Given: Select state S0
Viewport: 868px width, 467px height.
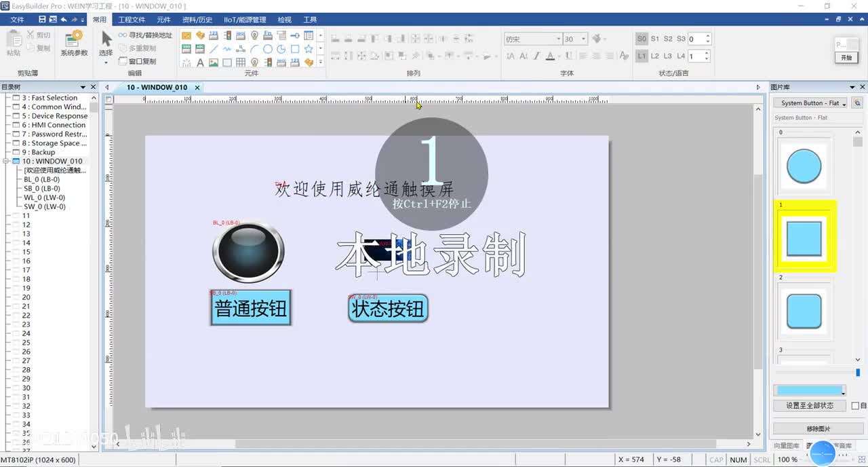Looking at the screenshot, I should 642,39.
